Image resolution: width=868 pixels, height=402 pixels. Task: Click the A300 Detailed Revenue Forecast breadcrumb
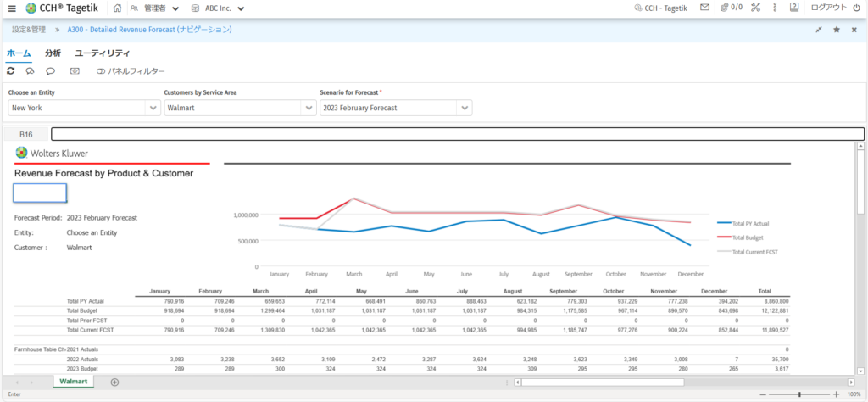[x=149, y=30]
